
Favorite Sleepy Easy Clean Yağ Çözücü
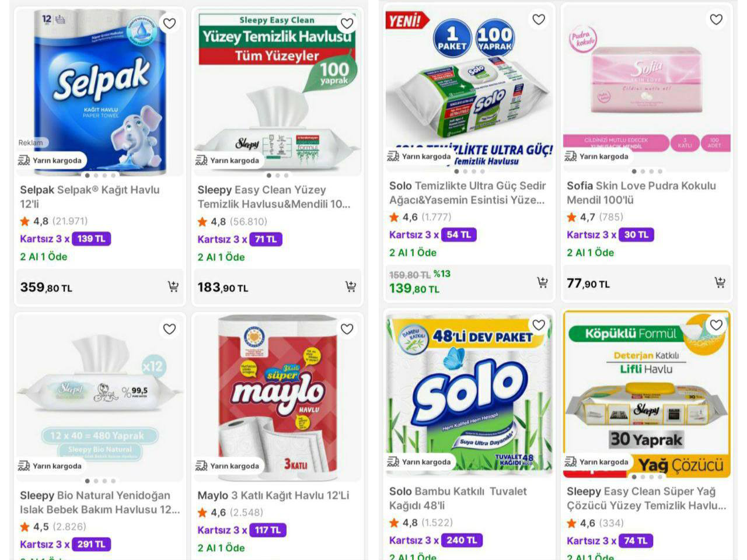coord(715,325)
